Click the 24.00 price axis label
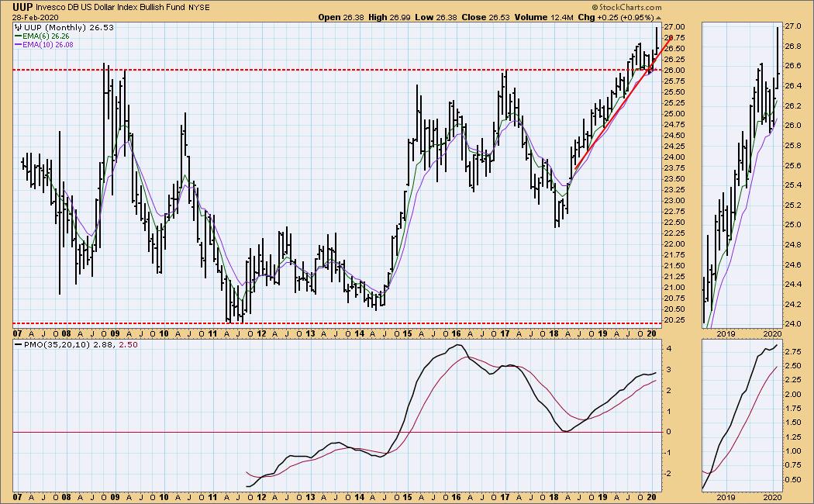Screen dimensions: 814x504 pyautogui.click(x=674, y=157)
